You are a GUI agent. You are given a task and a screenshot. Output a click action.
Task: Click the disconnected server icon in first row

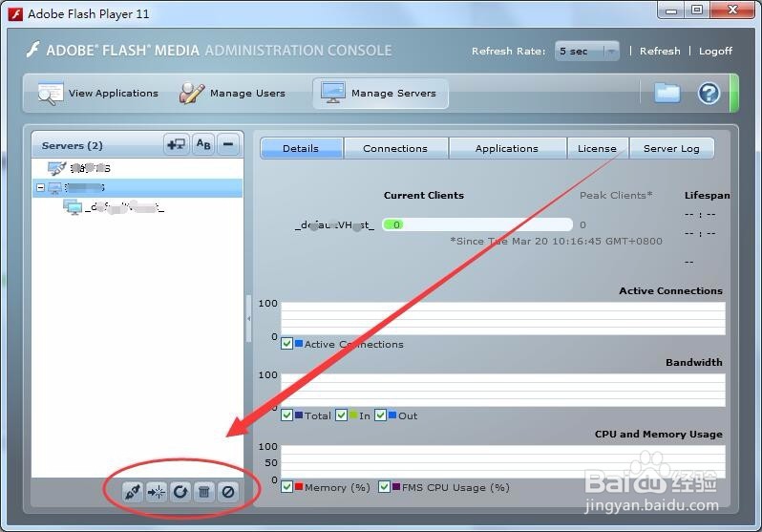coord(56,168)
